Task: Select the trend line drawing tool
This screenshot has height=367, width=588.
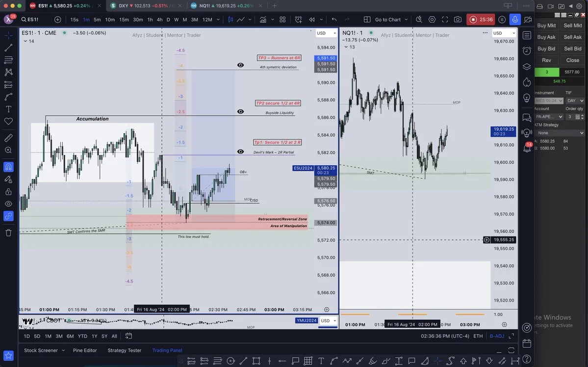Action: [x=8, y=48]
